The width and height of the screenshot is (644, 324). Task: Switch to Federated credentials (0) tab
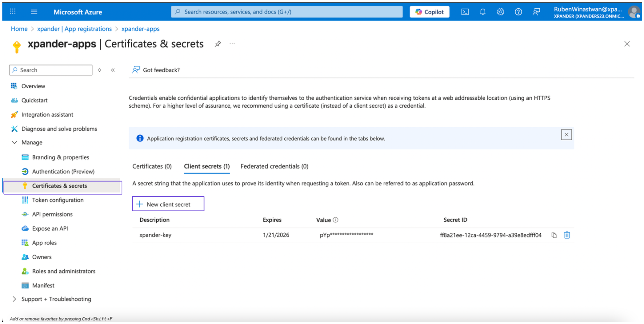pos(274,166)
